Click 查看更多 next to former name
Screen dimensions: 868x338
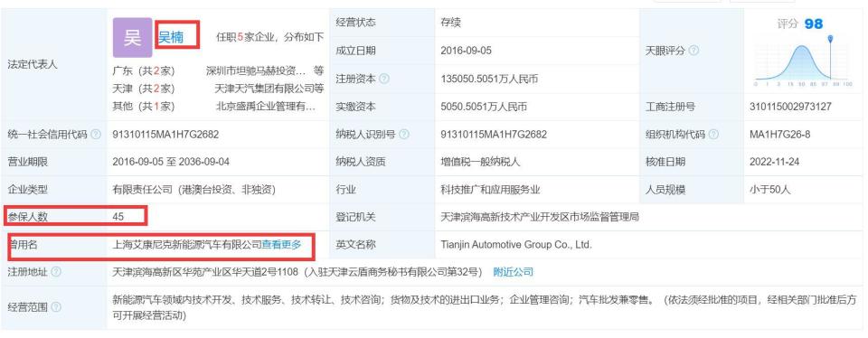pos(282,245)
